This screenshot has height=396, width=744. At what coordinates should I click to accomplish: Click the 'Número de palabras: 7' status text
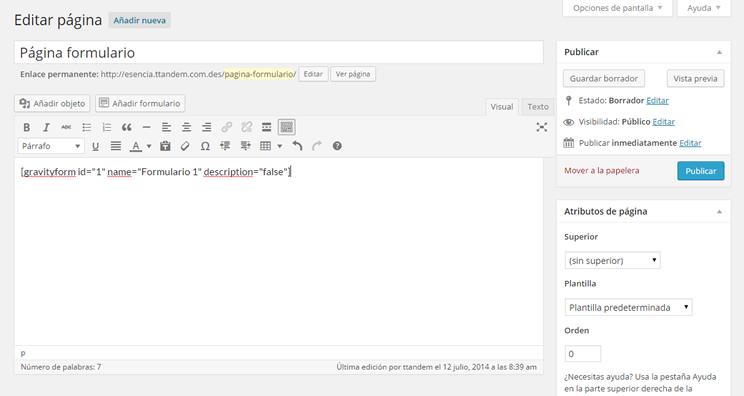[x=61, y=367]
